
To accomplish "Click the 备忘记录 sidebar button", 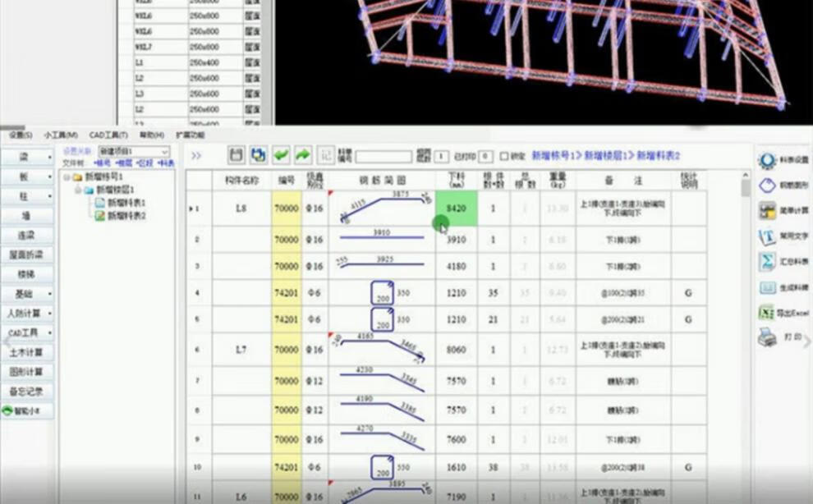I will [x=27, y=392].
